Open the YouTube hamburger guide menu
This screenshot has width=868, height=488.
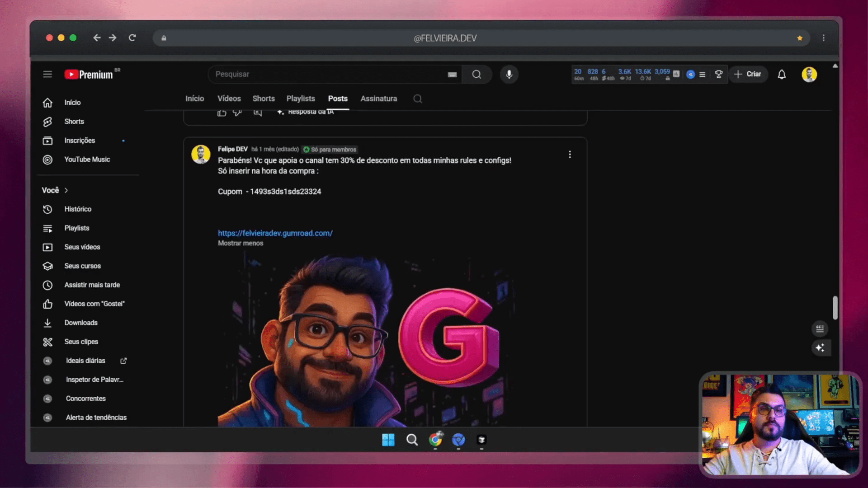[x=47, y=74]
